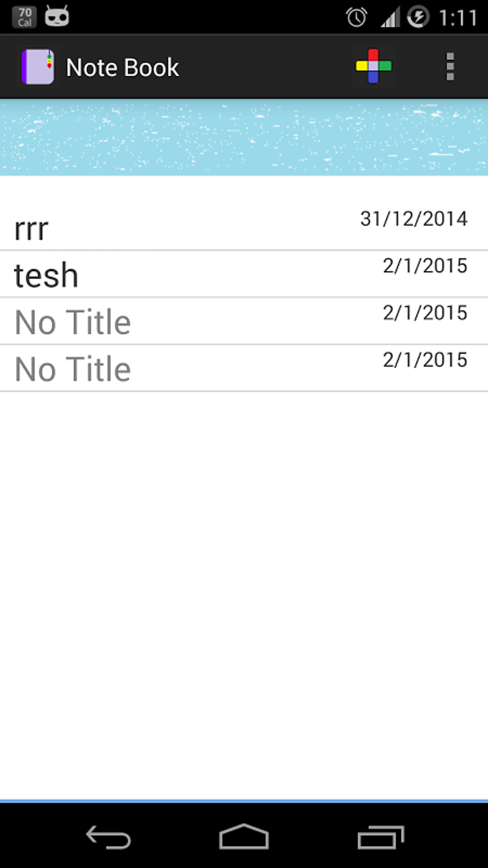
Task: Tap the battery charging status icon
Action: 418,17
